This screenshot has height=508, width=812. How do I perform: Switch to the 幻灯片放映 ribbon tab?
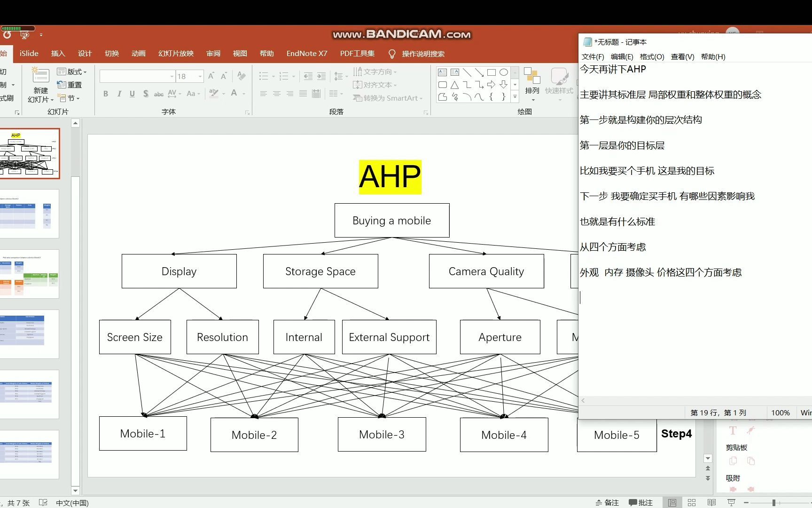click(176, 53)
